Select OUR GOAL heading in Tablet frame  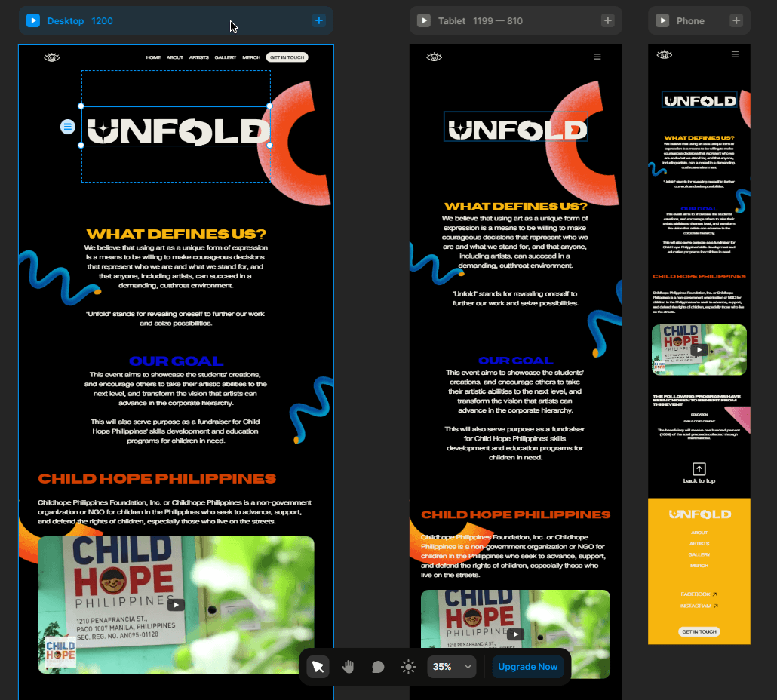[515, 361]
